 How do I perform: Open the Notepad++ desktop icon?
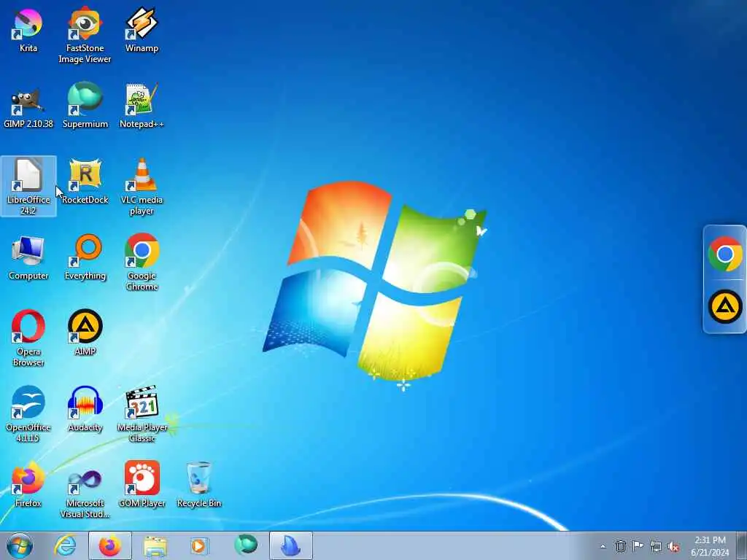coord(142,106)
